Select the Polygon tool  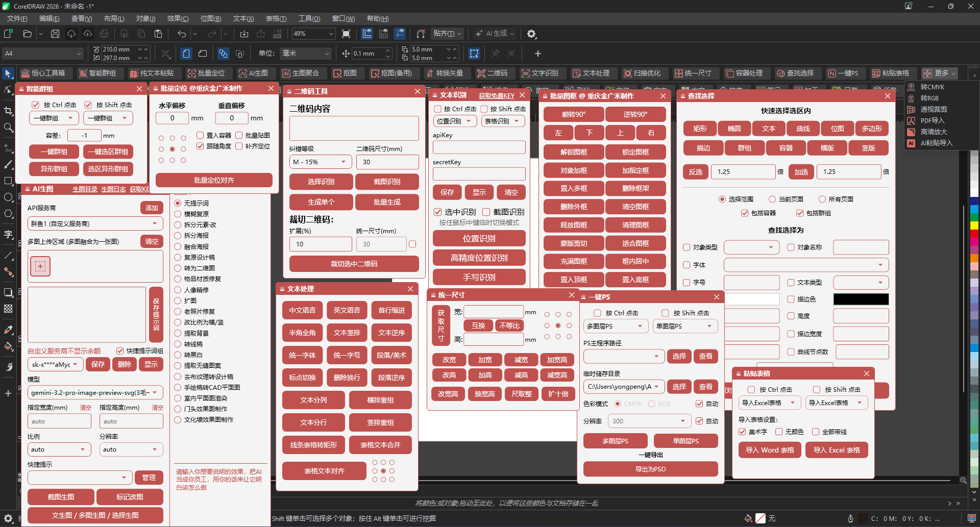pos(8,214)
